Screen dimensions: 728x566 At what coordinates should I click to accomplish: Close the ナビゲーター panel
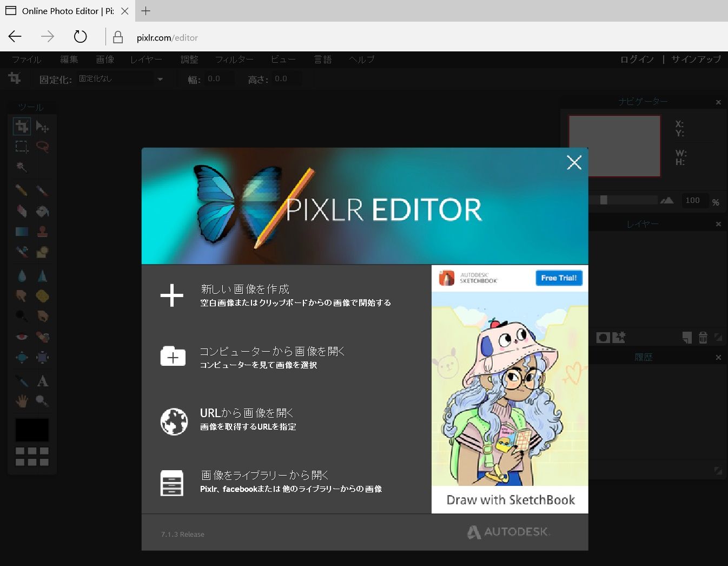pyautogui.click(x=718, y=102)
